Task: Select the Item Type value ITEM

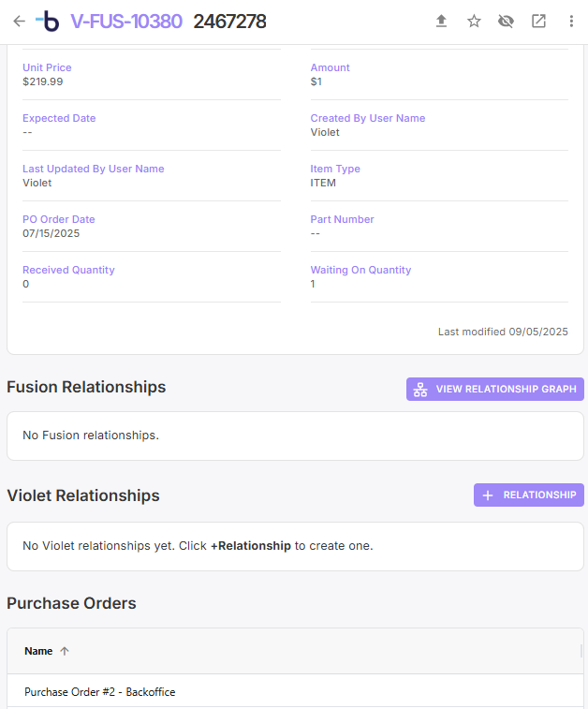Action: pos(323,183)
